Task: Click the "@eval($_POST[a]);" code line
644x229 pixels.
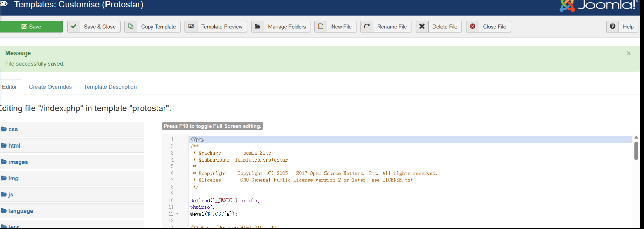Action: pyautogui.click(x=214, y=214)
